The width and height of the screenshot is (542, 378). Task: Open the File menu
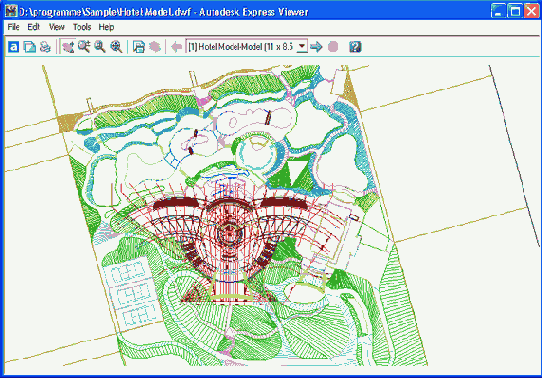click(x=13, y=27)
